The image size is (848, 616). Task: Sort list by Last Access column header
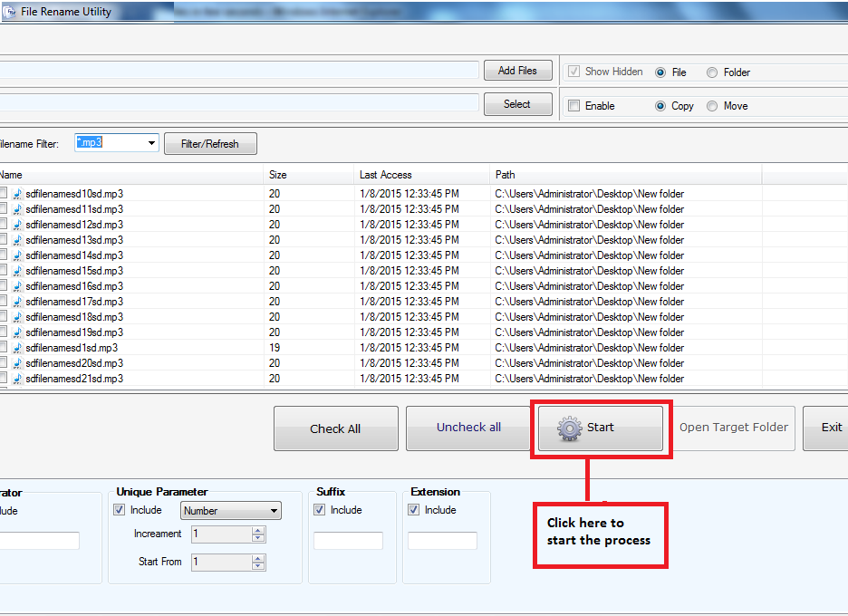point(422,175)
